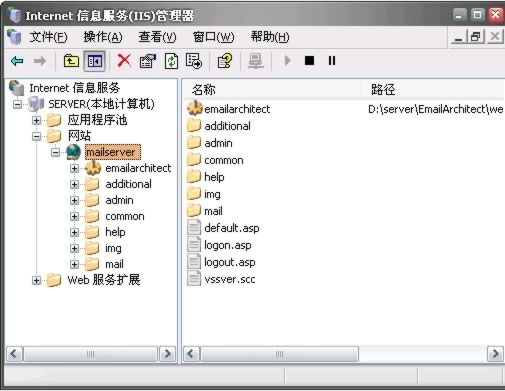
Task: Pause the site with the pause button
Action: [332, 61]
